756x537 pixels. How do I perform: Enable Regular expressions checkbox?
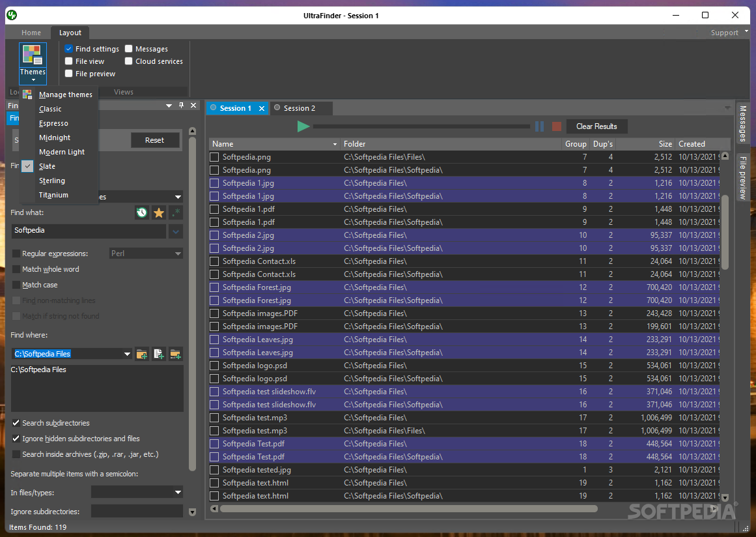(16, 254)
